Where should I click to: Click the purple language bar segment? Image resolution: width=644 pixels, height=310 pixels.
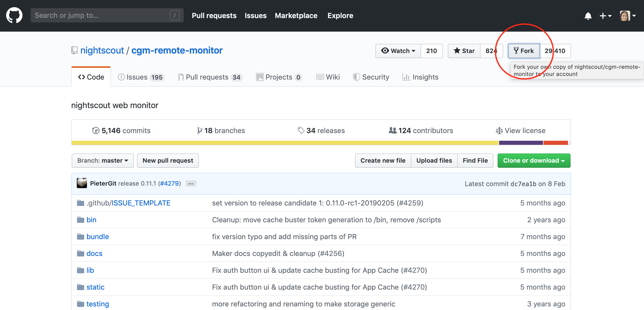(521, 143)
